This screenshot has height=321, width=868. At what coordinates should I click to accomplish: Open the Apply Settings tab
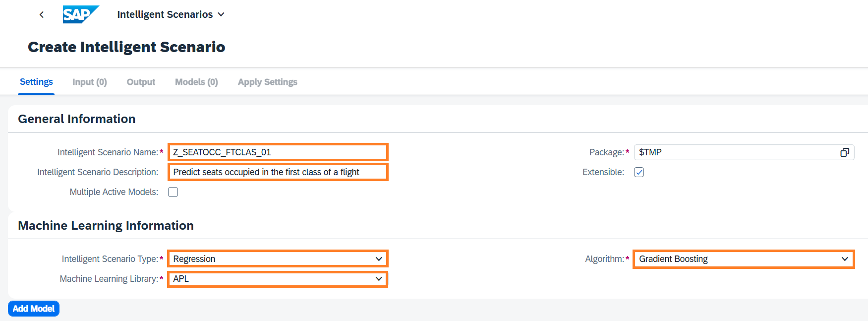click(x=268, y=82)
